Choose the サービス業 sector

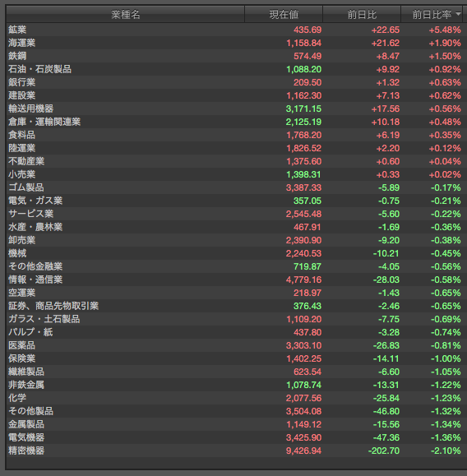31,214
